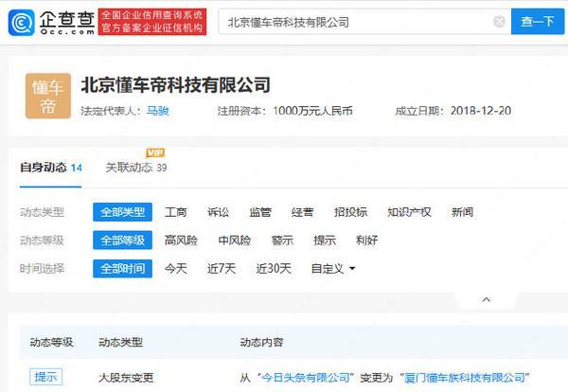Select 全部类型 filter
Image resolution: width=568 pixels, height=392 pixels.
[x=122, y=212]
